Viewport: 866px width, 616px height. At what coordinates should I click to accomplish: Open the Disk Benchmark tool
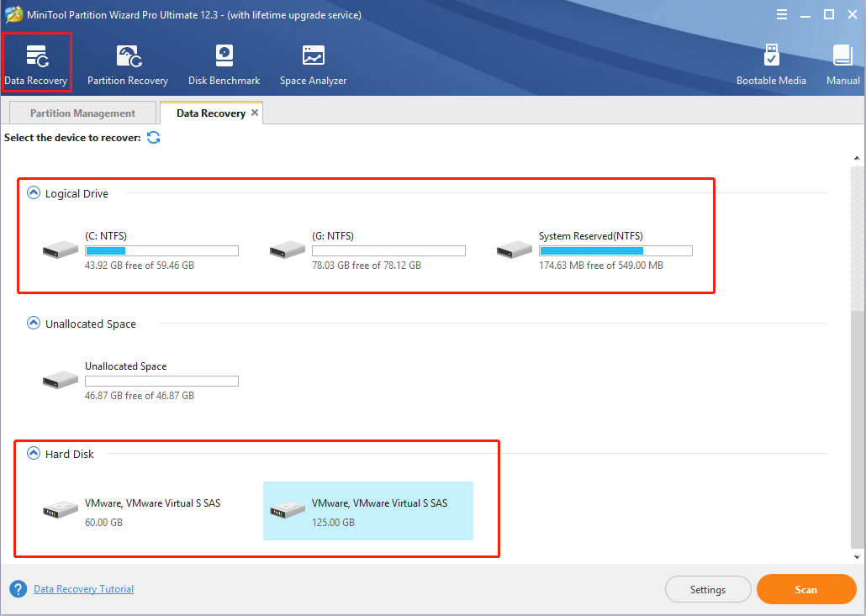(x=224, y=66)
